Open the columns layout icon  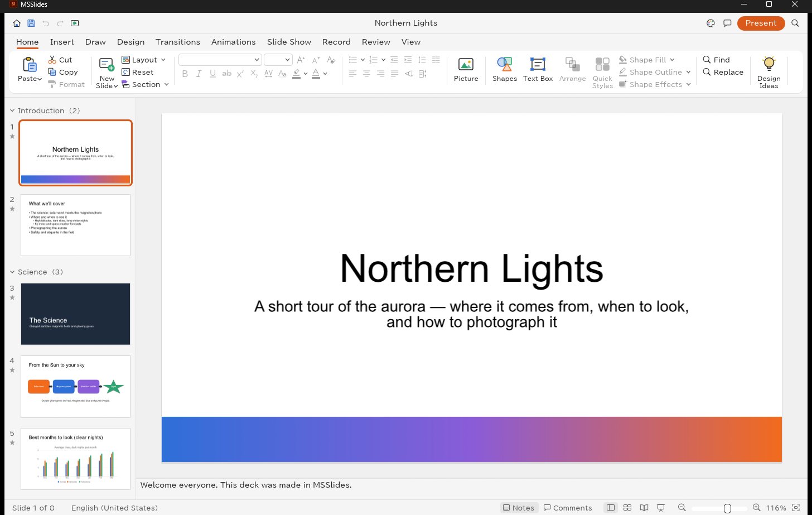436,60
